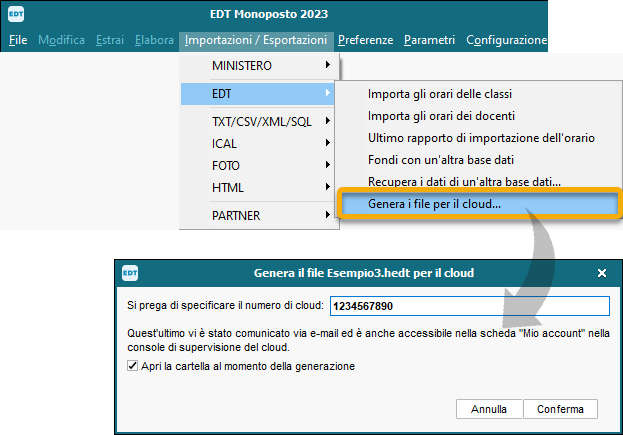Open Importazioni / Esportazioni menu

click(256, 40)
